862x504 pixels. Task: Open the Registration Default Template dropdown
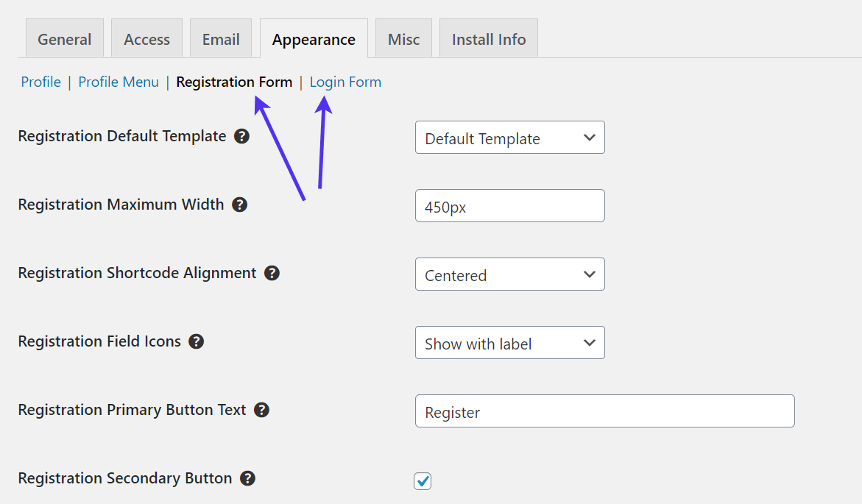[509, 138]
